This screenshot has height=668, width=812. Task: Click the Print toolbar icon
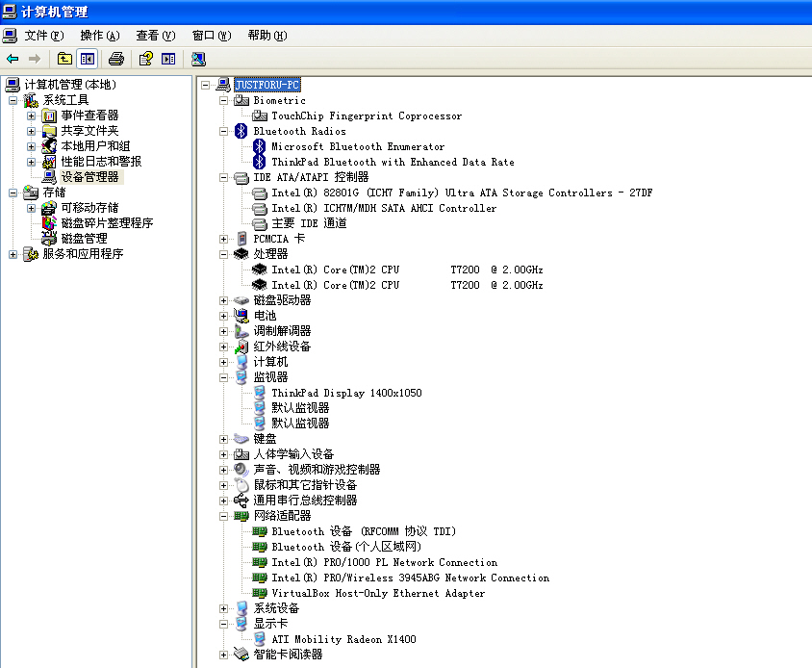[116, 59]
